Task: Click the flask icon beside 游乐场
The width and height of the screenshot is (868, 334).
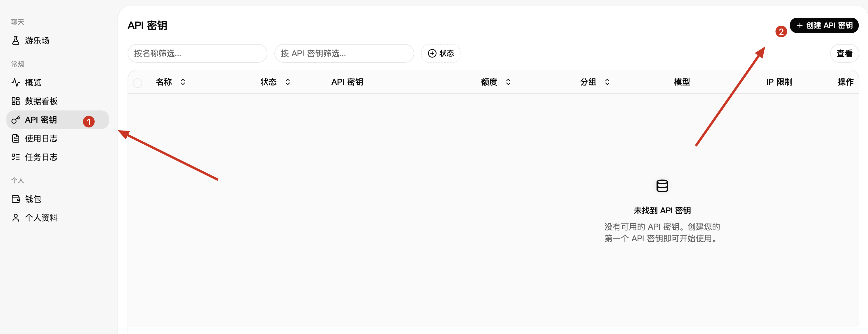Action: [15, 41]
